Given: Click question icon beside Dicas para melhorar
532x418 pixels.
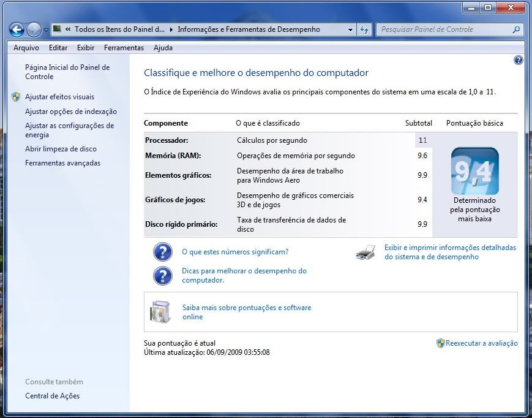Looking at the screenshot, I should [162, 275].
